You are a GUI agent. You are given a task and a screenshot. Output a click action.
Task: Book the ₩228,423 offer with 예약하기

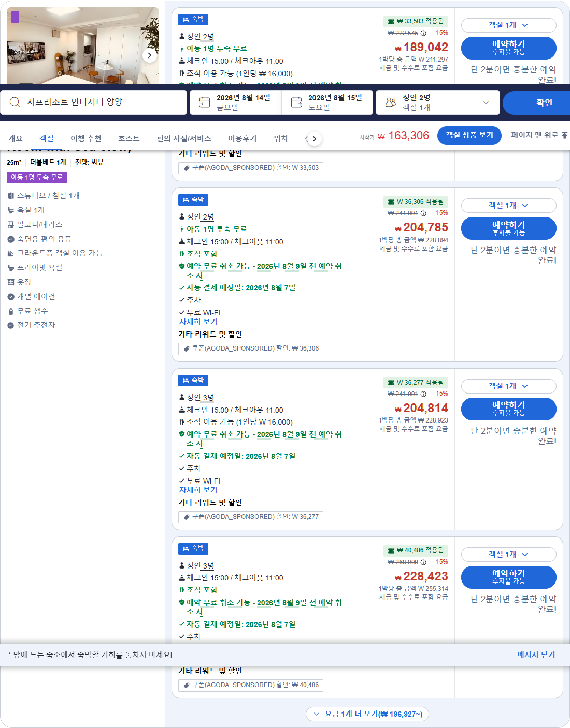coord(508,577)
